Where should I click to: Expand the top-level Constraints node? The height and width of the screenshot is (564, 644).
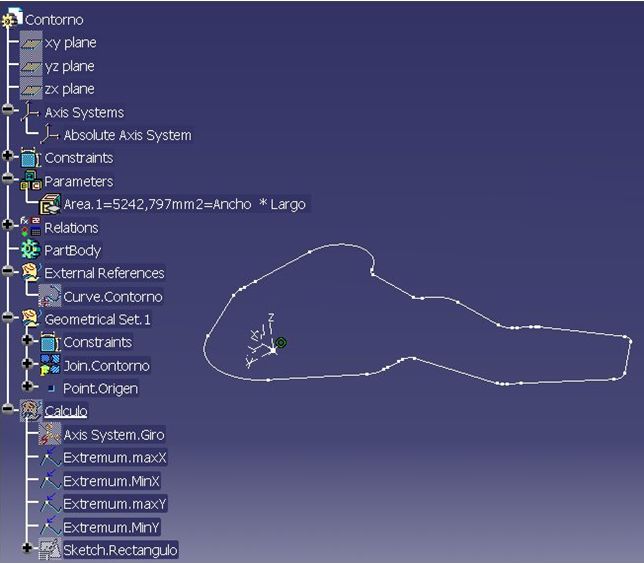[x=7, y=155]
